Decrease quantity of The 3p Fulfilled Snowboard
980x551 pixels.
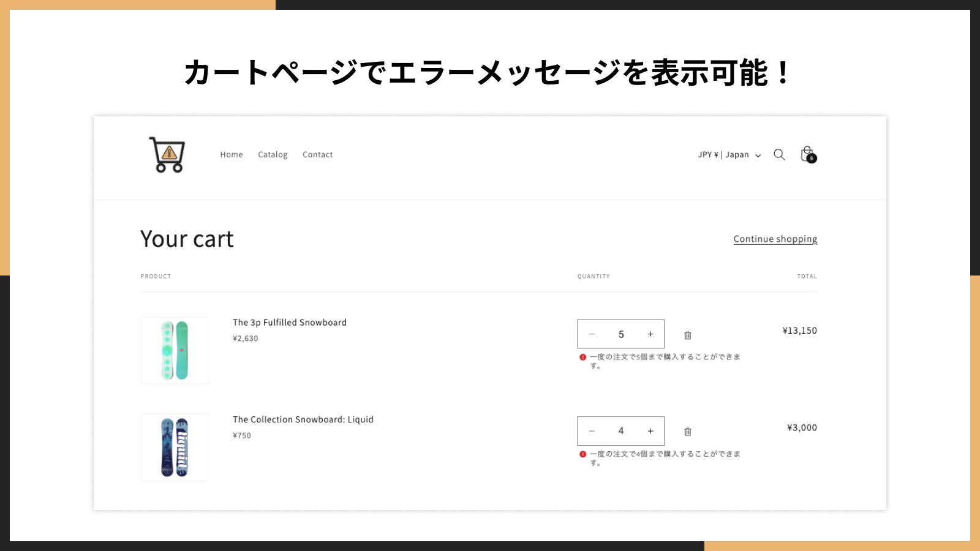[592, 334]
